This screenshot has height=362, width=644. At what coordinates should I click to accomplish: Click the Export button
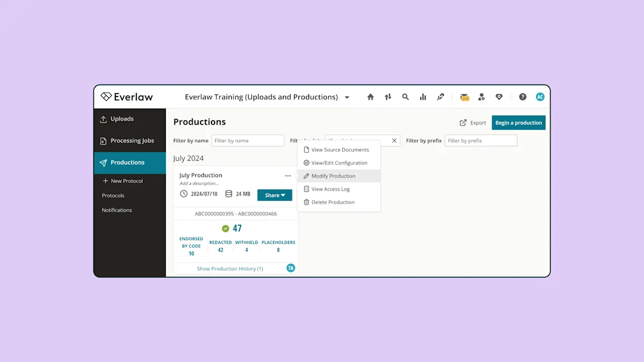click(x=473, y=123)
